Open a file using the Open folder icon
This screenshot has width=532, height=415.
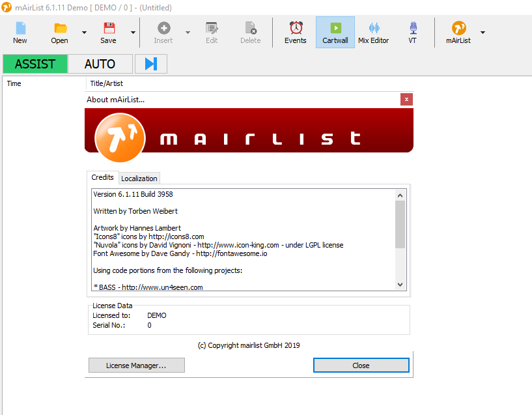[59, 31]
